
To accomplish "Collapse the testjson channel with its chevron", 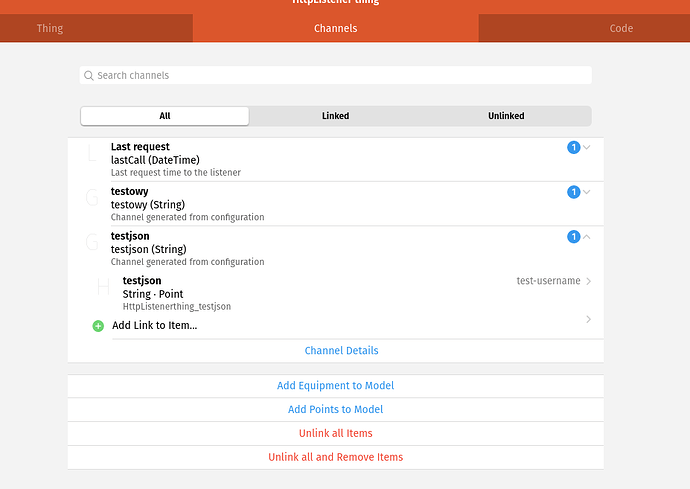I will (587, 237).
